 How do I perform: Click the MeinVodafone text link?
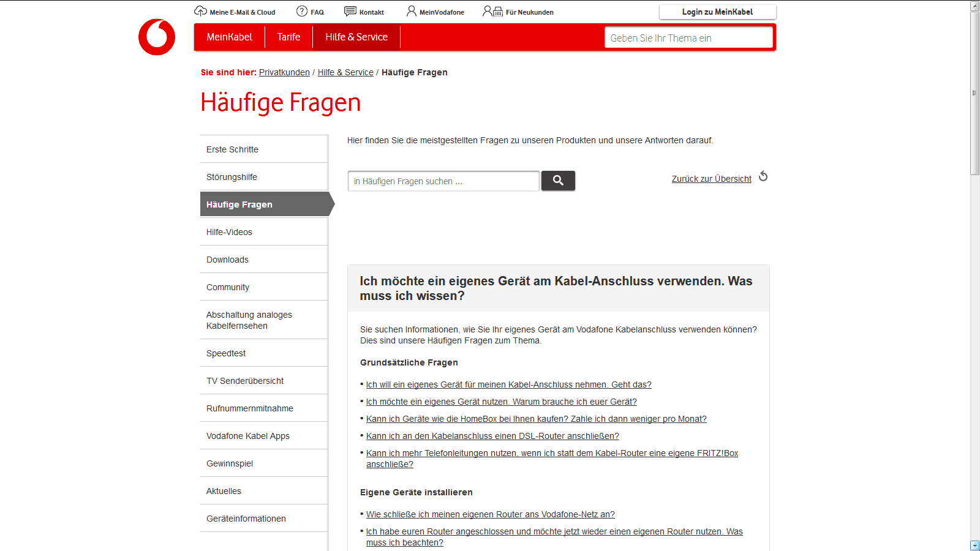coord(442,12)
